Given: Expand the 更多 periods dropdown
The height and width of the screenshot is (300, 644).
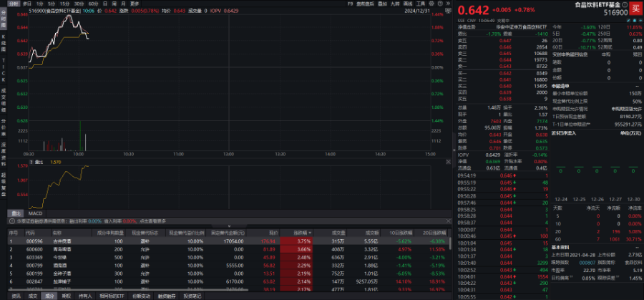Looking at the screenshot, I should click(135, 4).
